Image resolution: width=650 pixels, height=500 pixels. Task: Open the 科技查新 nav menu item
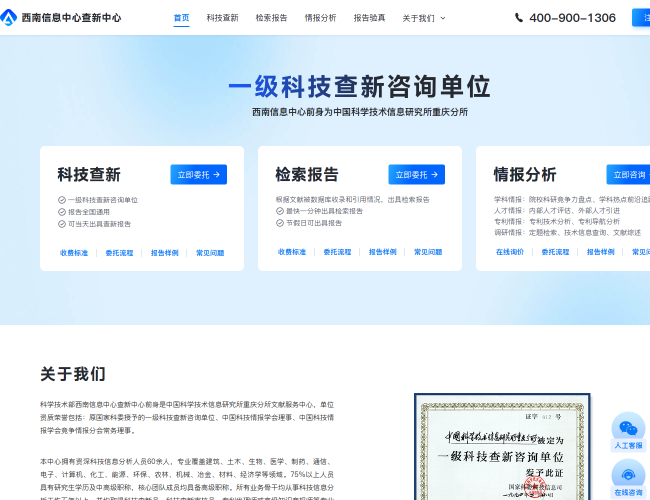[223, 18]
